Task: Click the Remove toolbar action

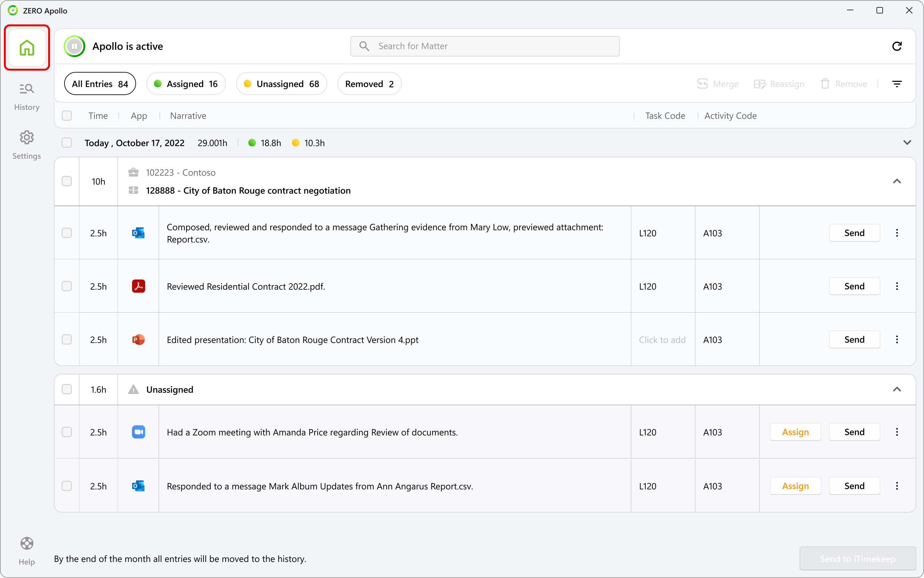Action: (x=843, y=84)
